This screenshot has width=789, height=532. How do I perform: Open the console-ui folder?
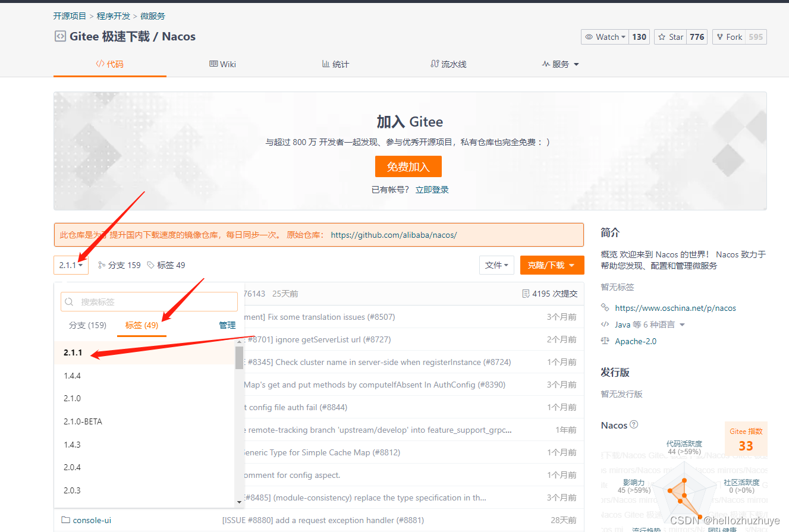(x=92, y=520)
